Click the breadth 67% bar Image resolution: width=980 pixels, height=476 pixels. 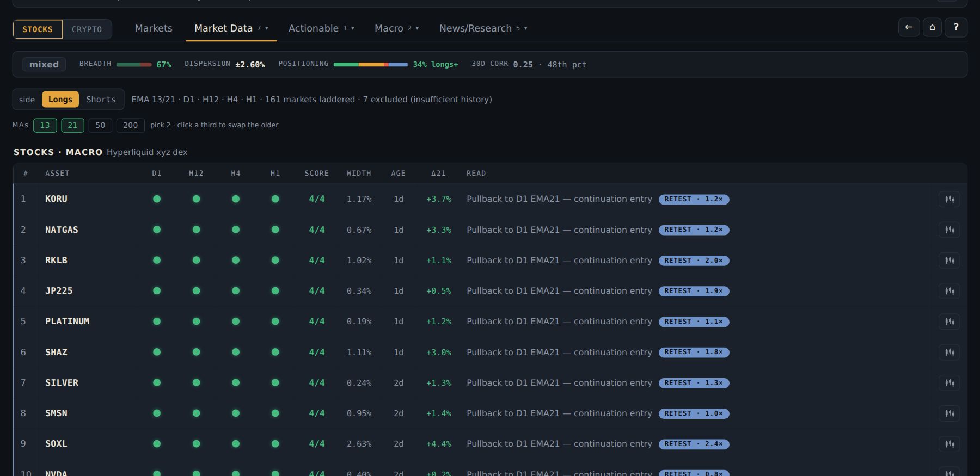(x=134, y=65)
